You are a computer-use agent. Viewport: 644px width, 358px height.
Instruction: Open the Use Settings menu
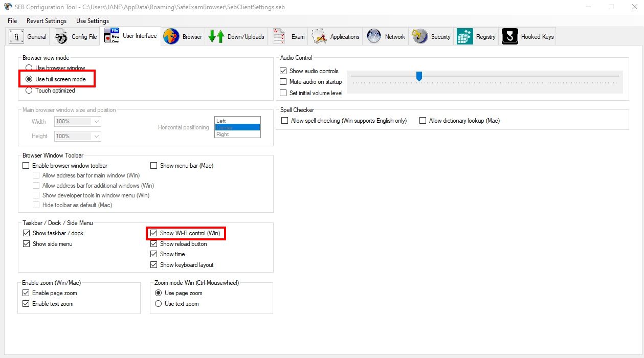point(93,21)
